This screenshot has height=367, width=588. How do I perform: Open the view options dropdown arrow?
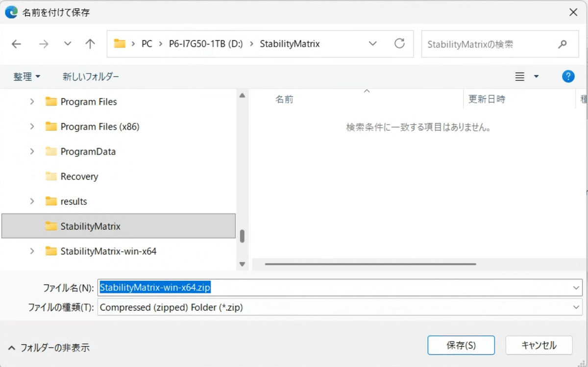coord(536,76)
